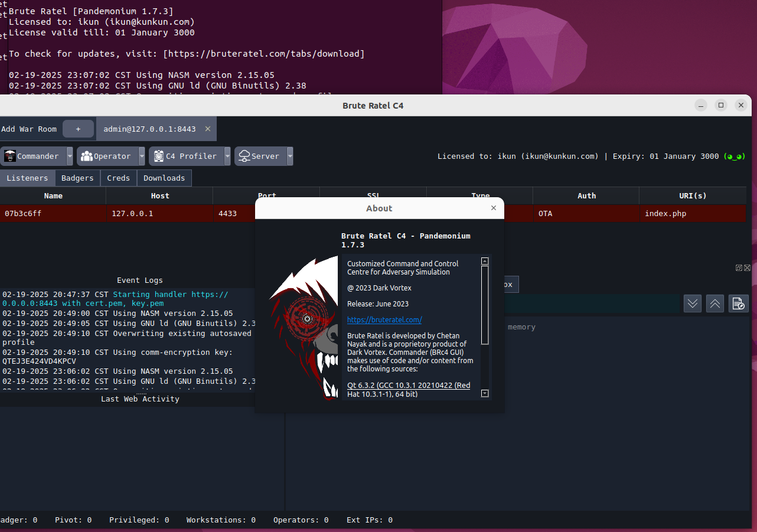Viewport: 757px width, 532px height.
Task: Click the people icon on the Operator button
Action: click(87, 156)
